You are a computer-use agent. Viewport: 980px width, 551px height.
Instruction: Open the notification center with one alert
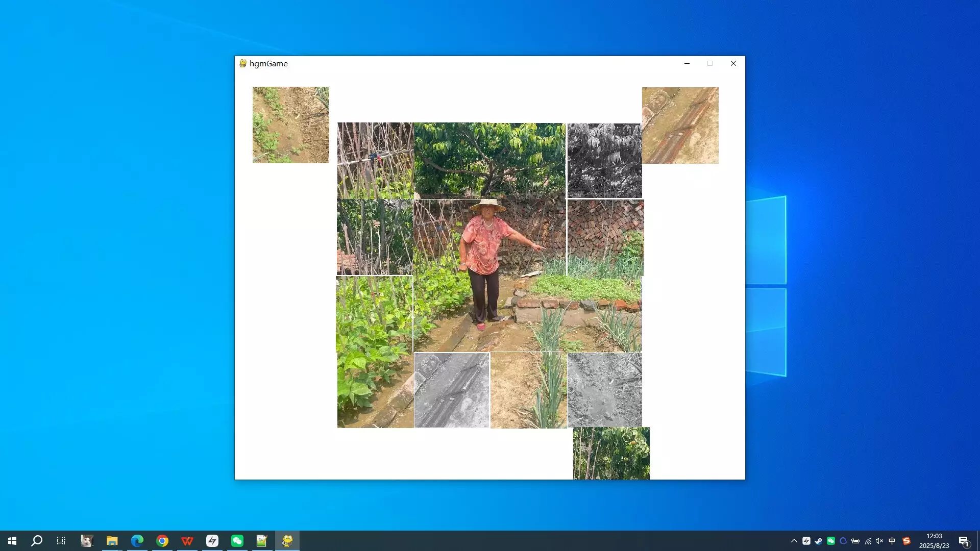(964, 541)
